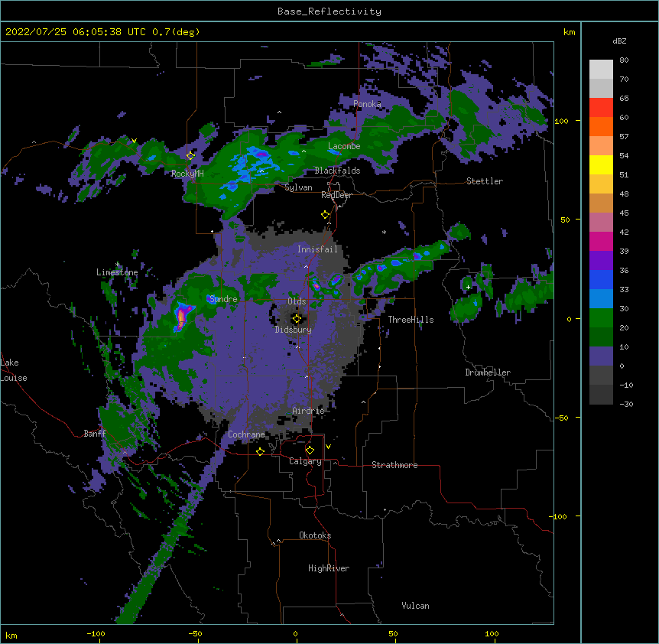
Task: Click the white asterisk marker above Limestone
Action: pyautogui.click(x=118, y=264)
